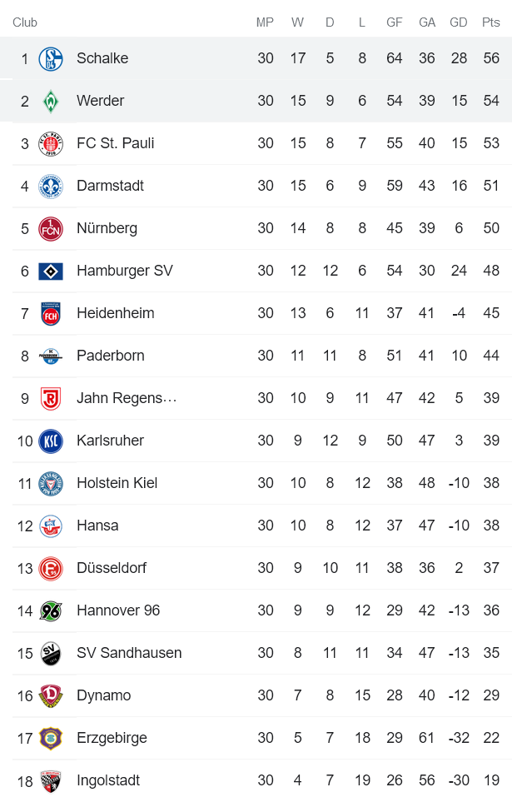Select the Heidenheim crest icon
This screenshot has width=512, height=812.
(50, 313)
